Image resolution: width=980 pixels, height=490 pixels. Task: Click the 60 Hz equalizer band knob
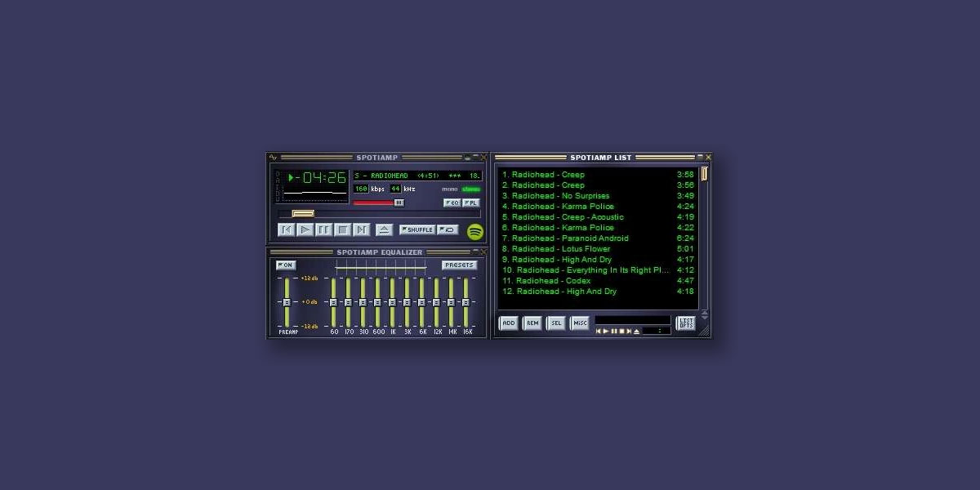[333, 302]
